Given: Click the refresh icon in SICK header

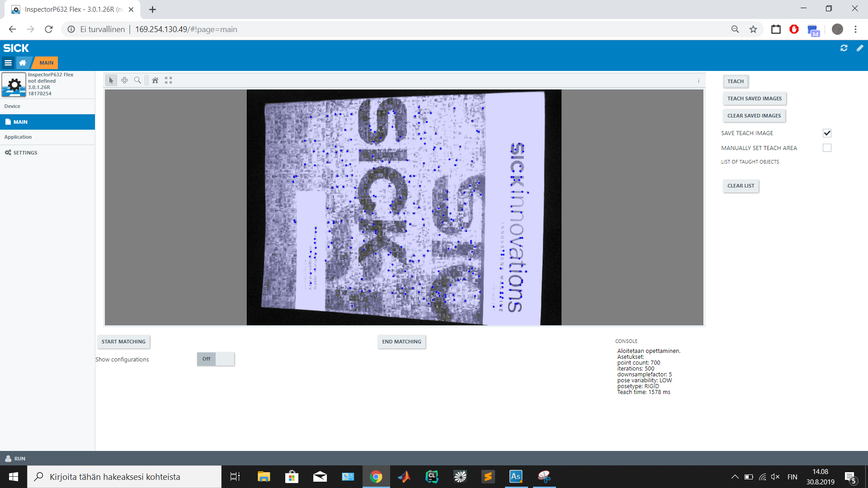Looking at the screenshot, I should pyautogui.click(x=844, y=48).
